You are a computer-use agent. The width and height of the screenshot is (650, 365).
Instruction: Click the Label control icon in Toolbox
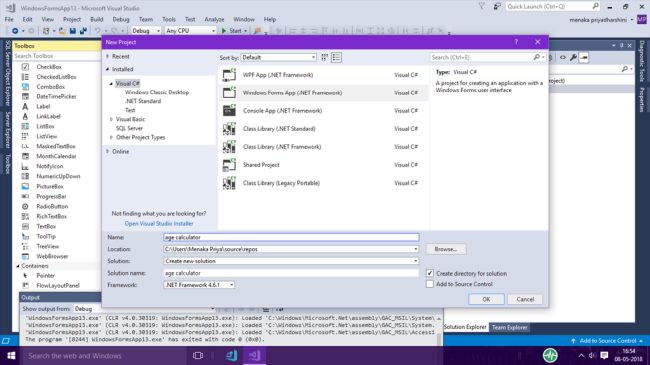pos(25,107)
